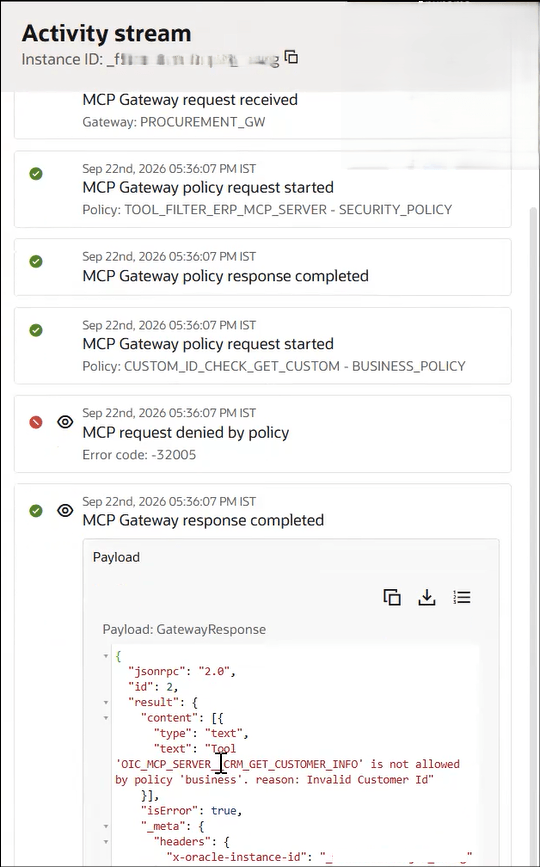Click the "type": "text" line
The height and width of the screenshot is (867, 540).
click(x=201, y=734)
